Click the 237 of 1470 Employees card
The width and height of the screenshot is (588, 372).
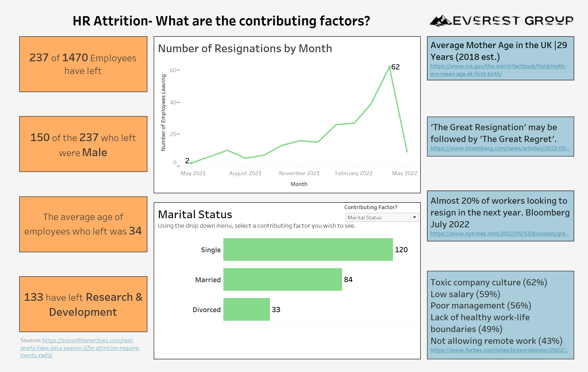coord(83,64)
